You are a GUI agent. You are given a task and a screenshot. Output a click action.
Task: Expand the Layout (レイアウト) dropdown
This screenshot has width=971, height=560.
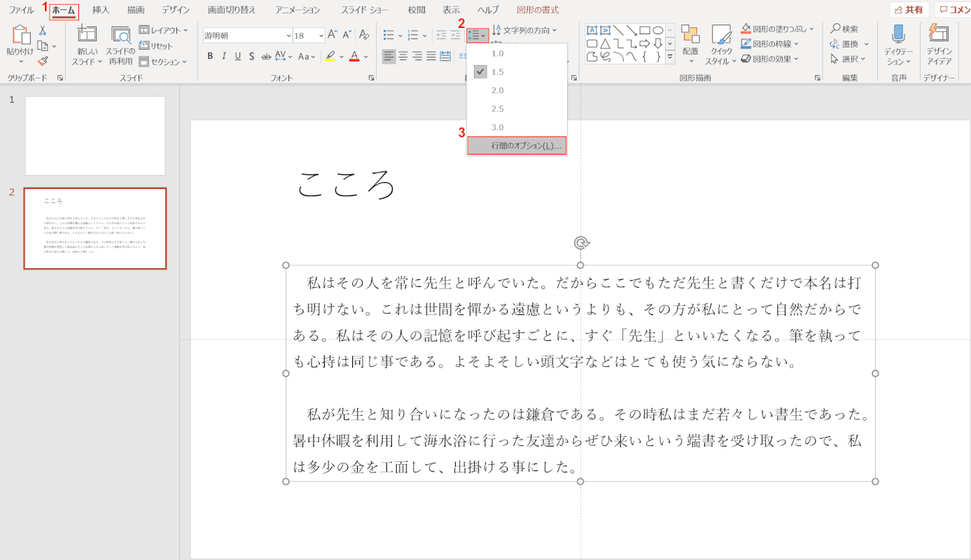(164, 30)
